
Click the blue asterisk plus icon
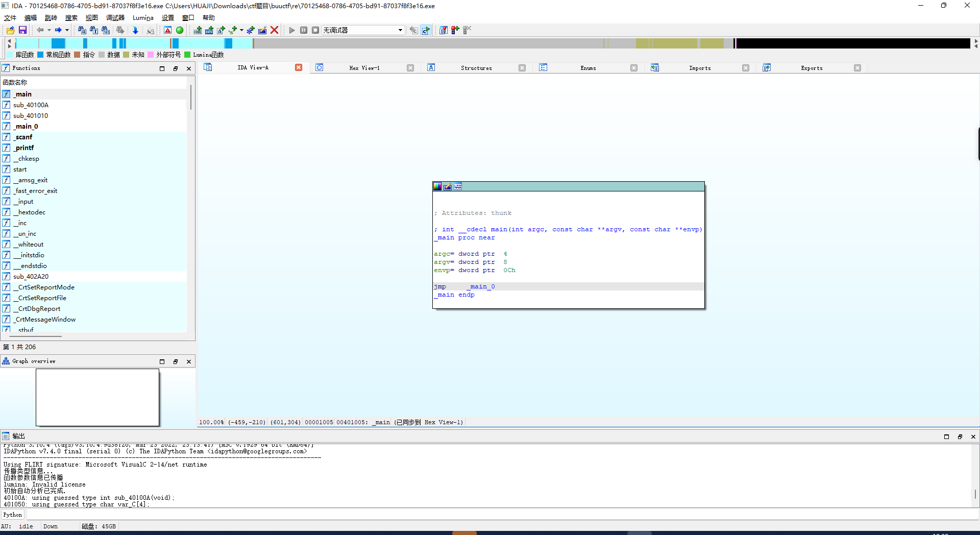(251, 30)
